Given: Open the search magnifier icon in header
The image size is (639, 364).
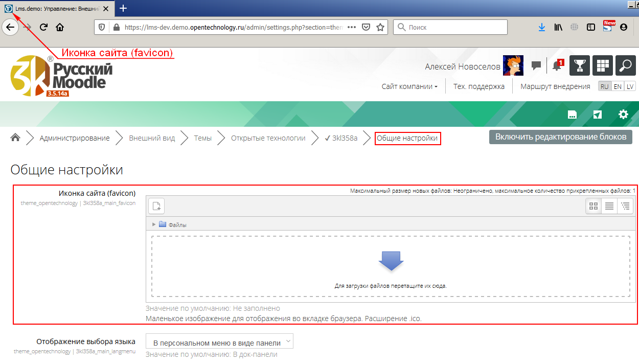Looking at the screenshot, I should pos(625,65).
